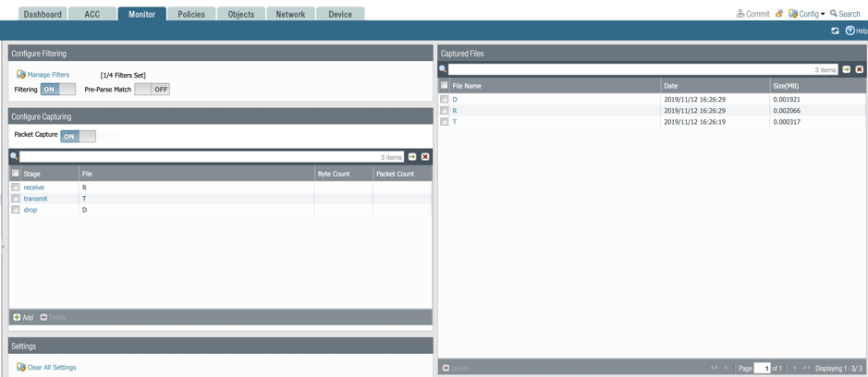
Task: Toggle the Pre-Parse Match switch
Action: tap(153, 89)
